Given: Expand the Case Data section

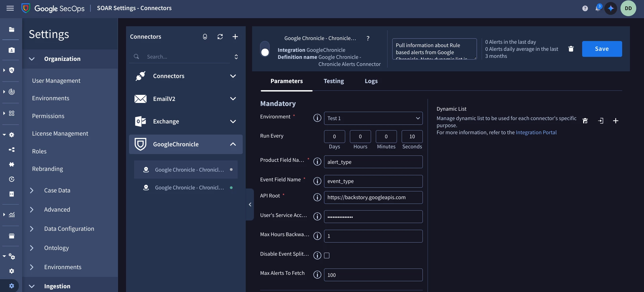Looking at the screenshot, I should [x=32, y=190].
